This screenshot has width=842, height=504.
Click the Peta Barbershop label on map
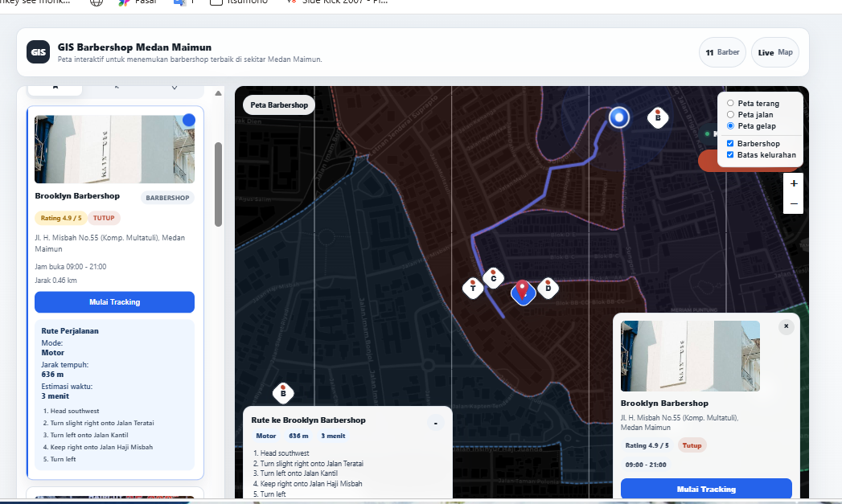pyautogui.click(x=279, y=105)
